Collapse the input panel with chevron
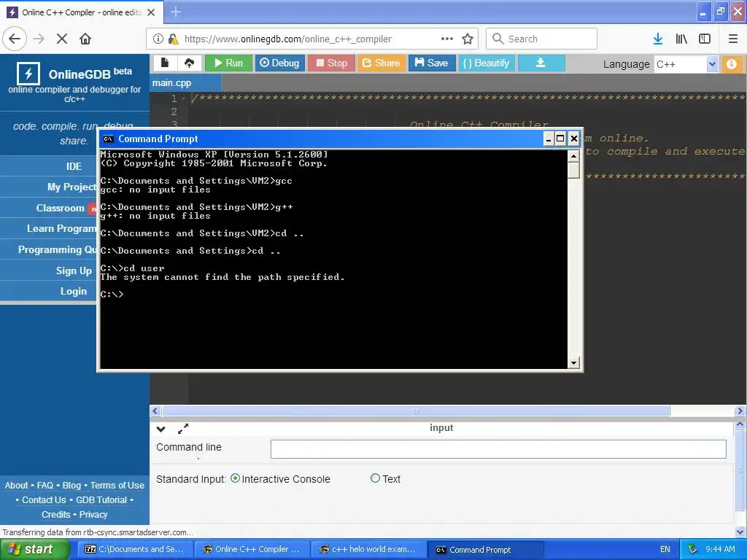The width and height of the screenshot is (747, 560). [161, 429]
